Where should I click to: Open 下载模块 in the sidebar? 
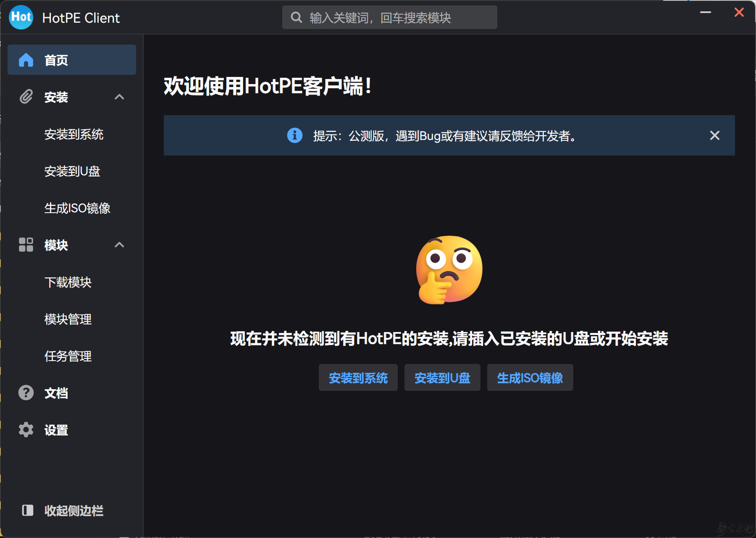click(x=72, y=282)
